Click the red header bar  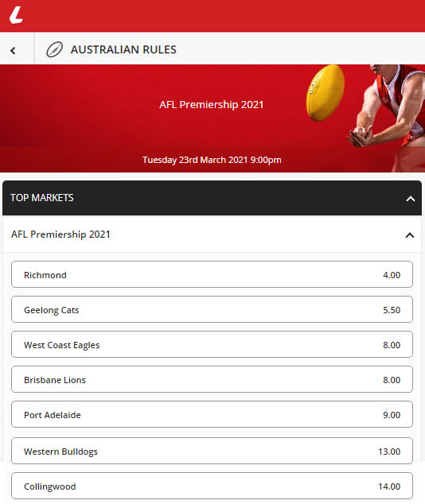[x=212, y=16]
